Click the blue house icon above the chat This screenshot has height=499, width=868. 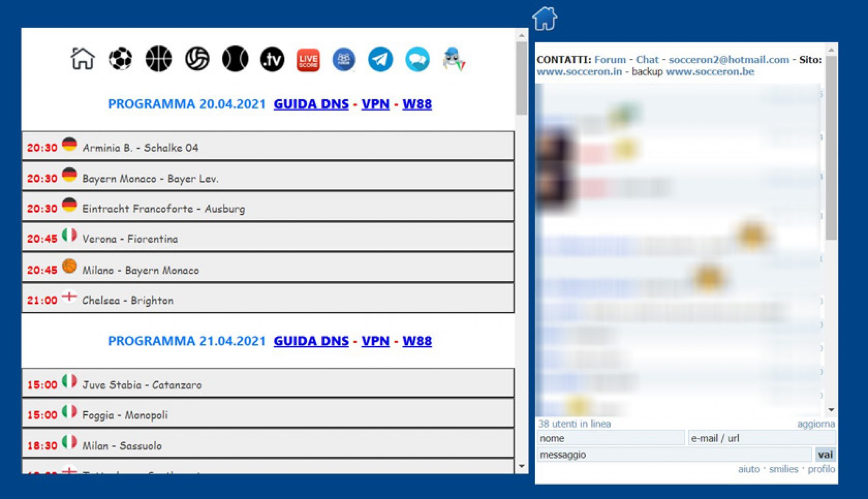point(545,19)
